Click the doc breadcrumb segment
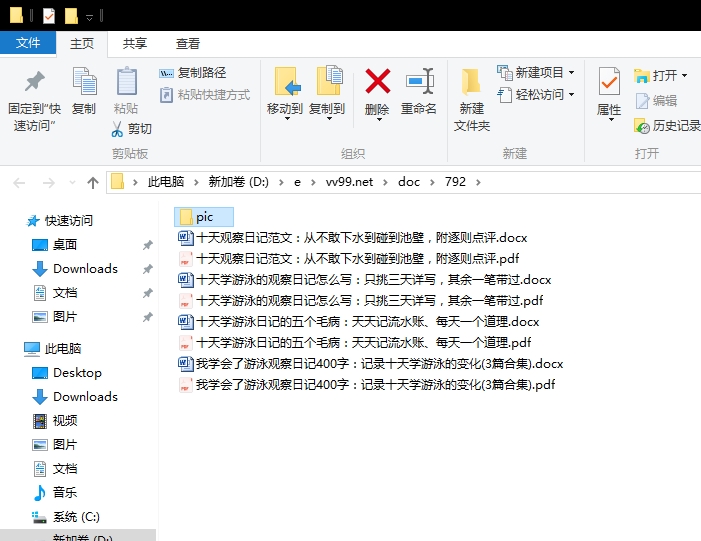This screenshot has width=701, height=541. point(409,182)
